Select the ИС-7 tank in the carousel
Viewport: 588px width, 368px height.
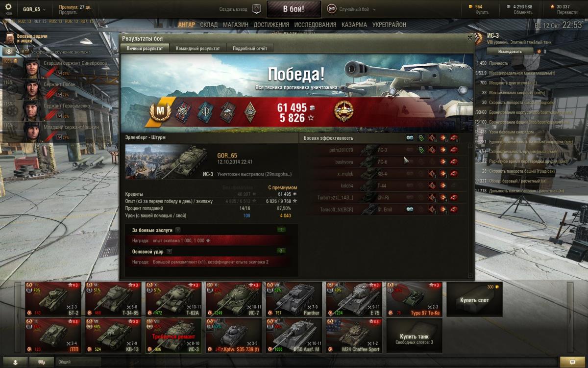tap(232, 299)
